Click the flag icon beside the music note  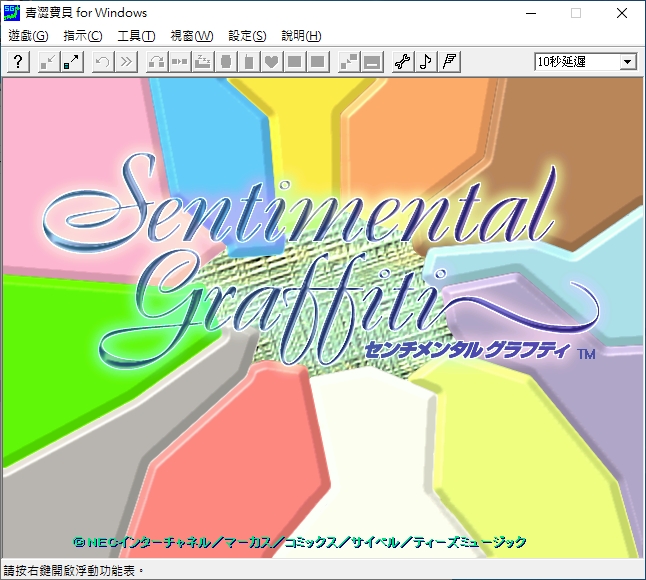pyautogui.click(x=449, y=62)
